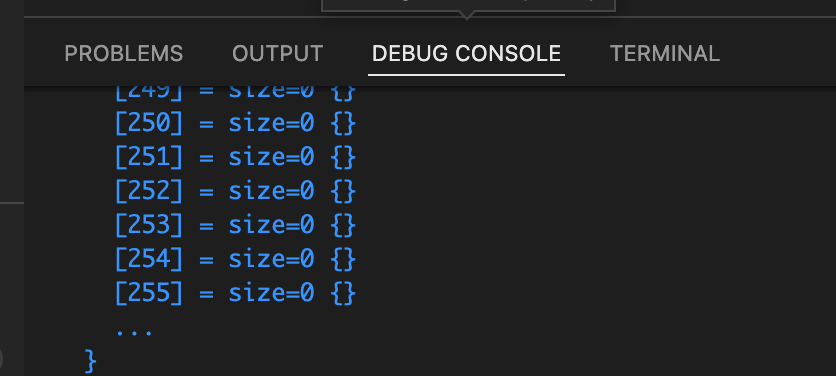Click the equals sign on line [250]
The width and height of the screenshot is (836, 376).
point(206,124)
